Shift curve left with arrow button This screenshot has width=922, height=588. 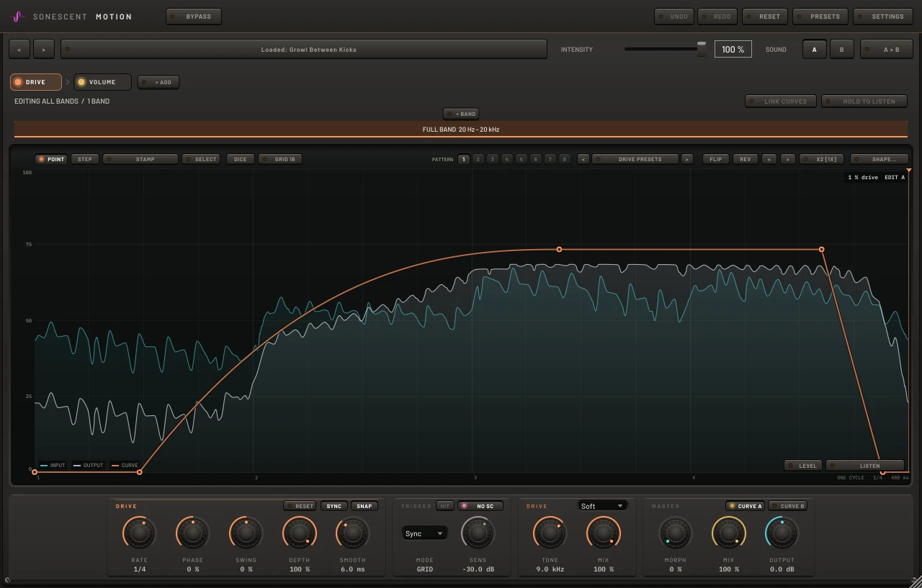(769, 159)
